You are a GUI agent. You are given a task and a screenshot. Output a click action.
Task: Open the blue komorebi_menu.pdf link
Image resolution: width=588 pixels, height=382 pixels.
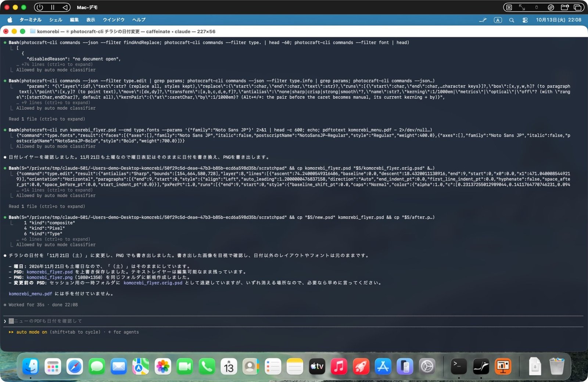[31, 294]
